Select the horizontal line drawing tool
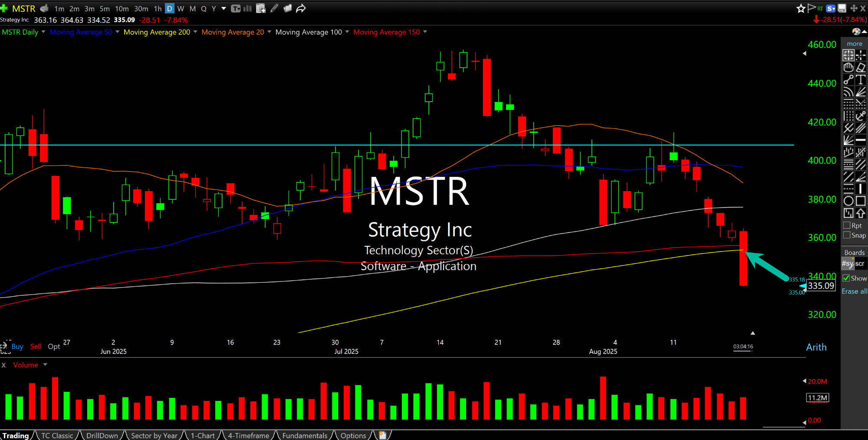This screenshot has height=440, width=868. coord(861,140)
